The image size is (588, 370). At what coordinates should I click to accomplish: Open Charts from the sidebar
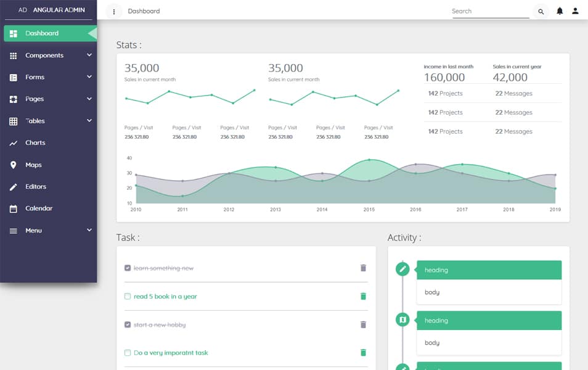(35, 142)
